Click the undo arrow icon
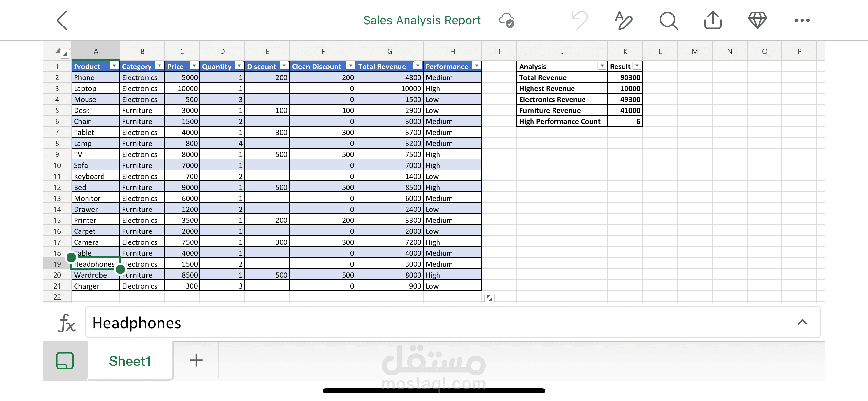868x401 pixels. pos(580,20)
